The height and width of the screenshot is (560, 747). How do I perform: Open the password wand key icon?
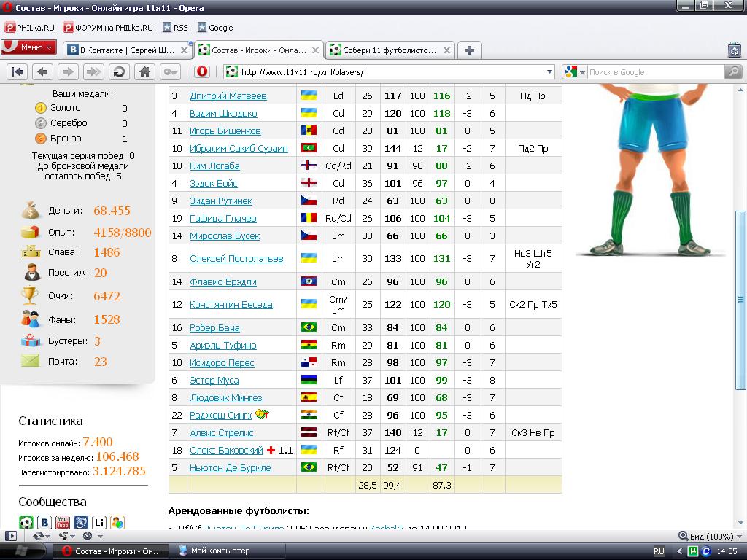pyautogui.click(x=171, y=71)
